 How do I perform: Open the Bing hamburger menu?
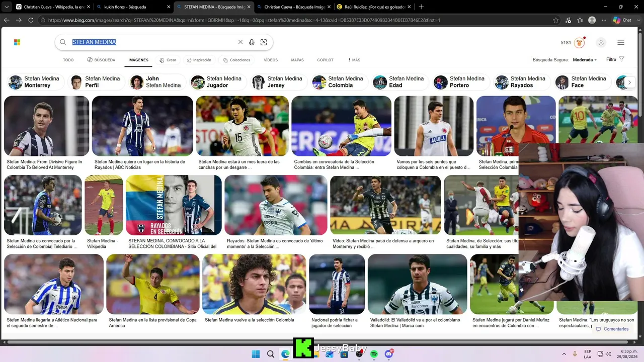point(621,43)
